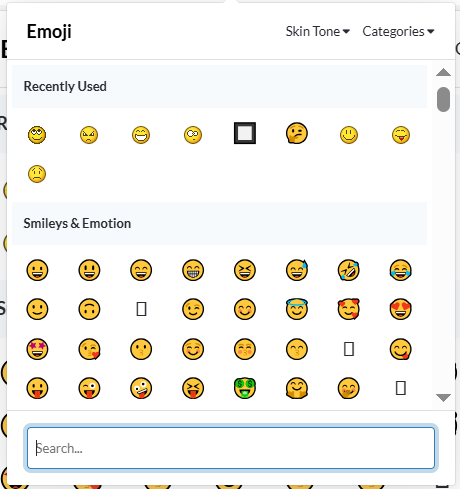
Task: Select the rolling on floor laughing emoji
Action: tap(349, 270)
